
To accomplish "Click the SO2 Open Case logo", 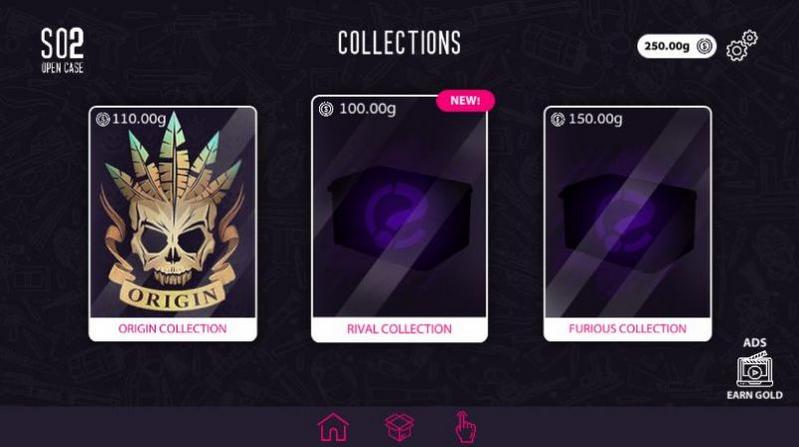I will click(62, 50).
